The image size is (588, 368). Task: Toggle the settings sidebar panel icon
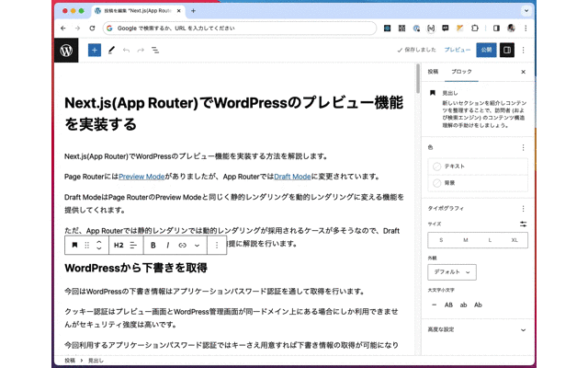click(x=506, y=50)
